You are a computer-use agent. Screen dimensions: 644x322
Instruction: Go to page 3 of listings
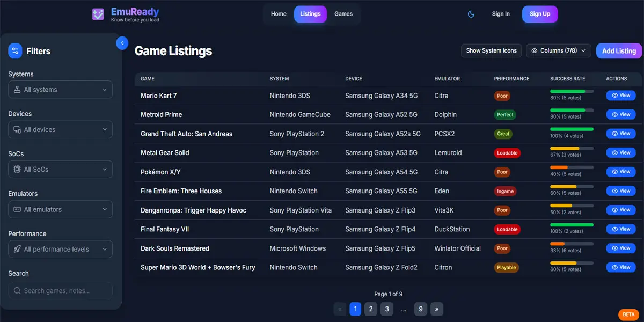click(386, 309)
